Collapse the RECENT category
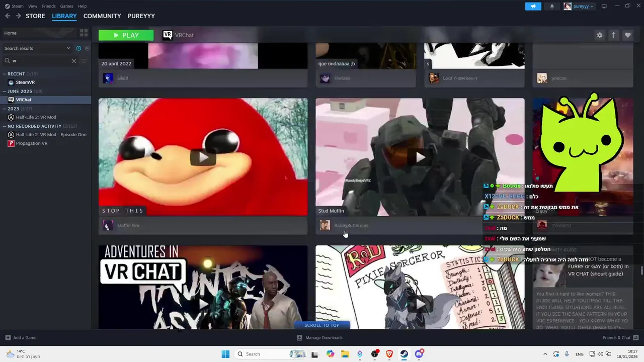Image resolution: width=644 pixels, height=362 pixels. pyautogui.click(x=4, y=74)
